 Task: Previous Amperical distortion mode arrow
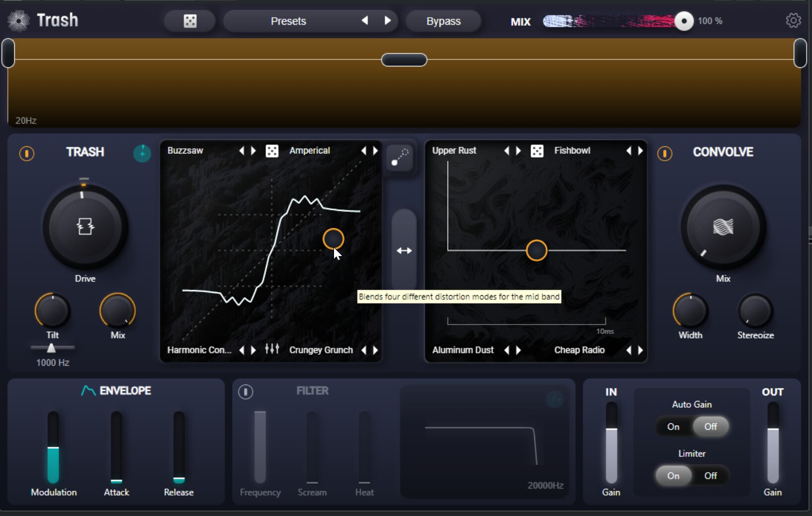point(364,150)
